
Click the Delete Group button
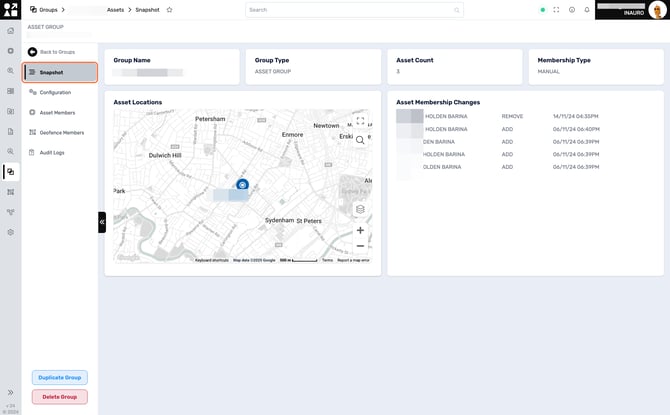click(60, 397)
